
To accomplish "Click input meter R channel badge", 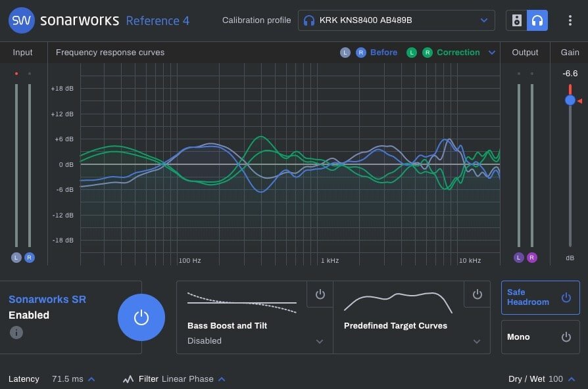I will click(29, 258).
